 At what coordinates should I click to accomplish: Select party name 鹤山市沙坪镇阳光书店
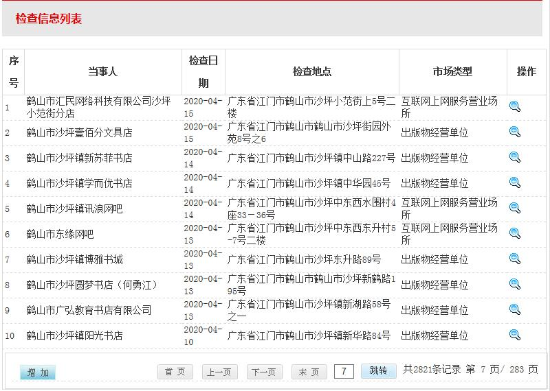click(x=74, y=335)
